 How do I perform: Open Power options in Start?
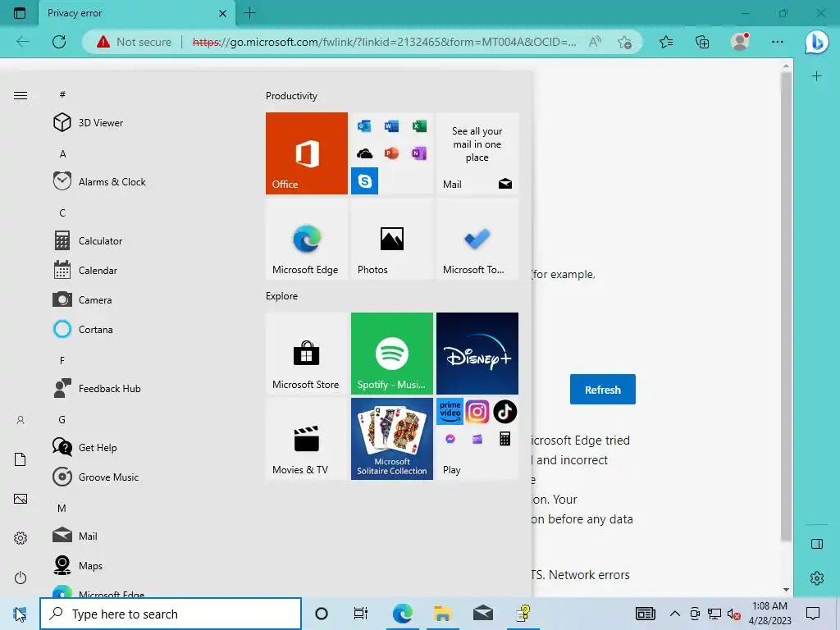(x=21, y=577)
